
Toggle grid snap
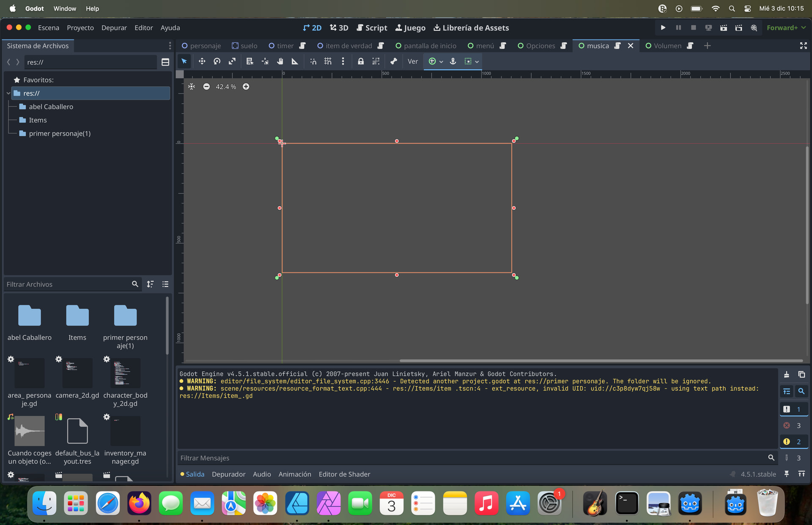click(328, 61)
